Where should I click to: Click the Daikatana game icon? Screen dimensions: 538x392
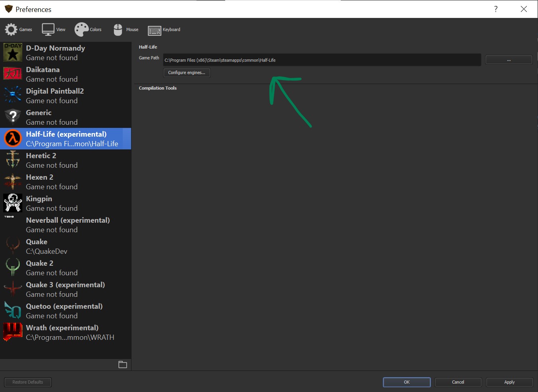13,74
